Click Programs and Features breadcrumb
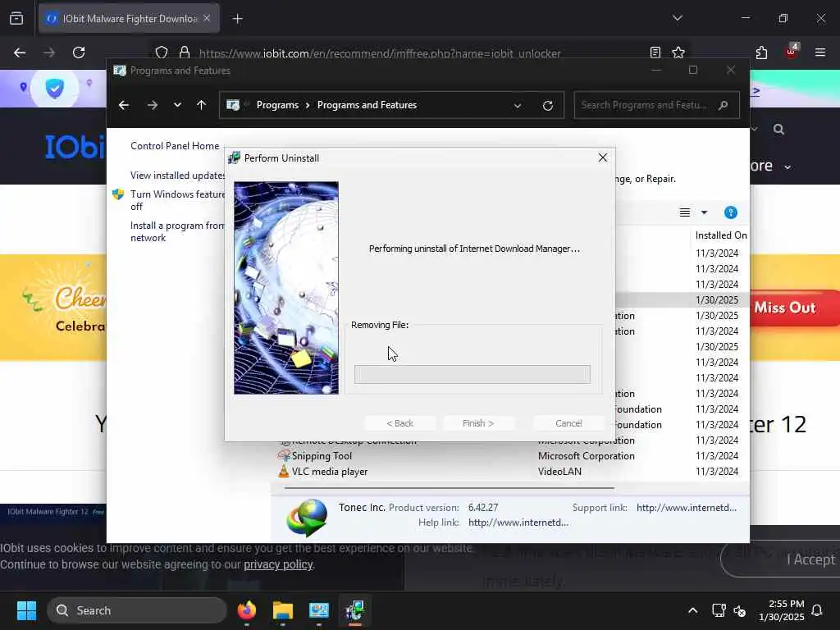The height and width of the screenshot is (630, 840). pos(367,105)
